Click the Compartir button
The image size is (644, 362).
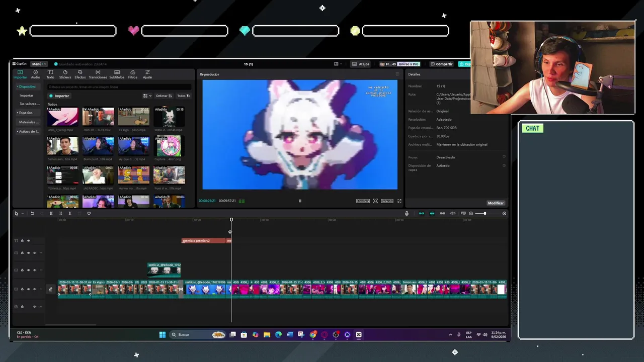click(441, 64)
